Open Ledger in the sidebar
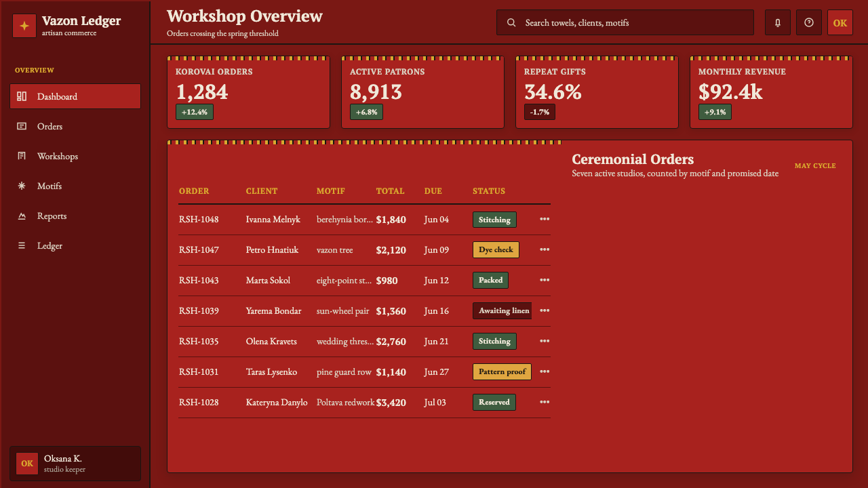Image resolution: width=868 pixels, height=488 pixels. [x=75, y=245]
